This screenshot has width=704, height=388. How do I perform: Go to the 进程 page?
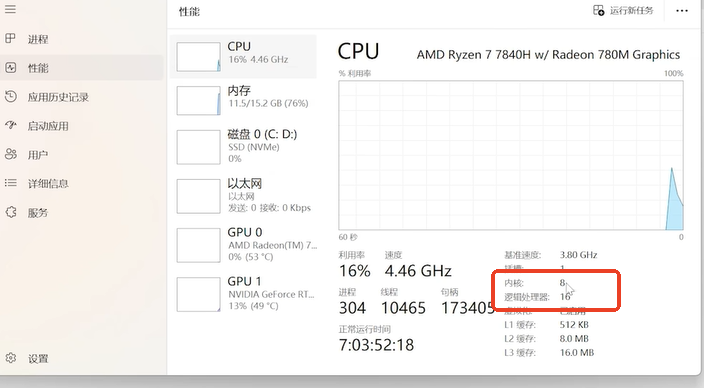click(82, 39)
